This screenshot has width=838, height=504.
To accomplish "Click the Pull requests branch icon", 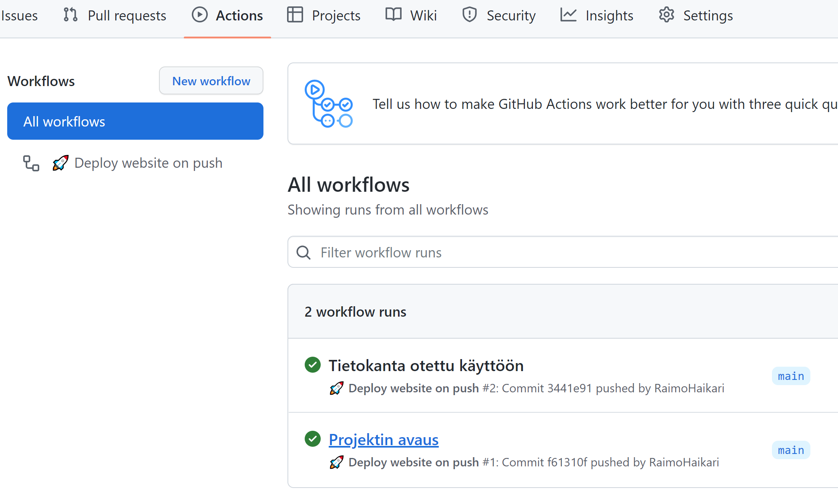I will point(70,15).
